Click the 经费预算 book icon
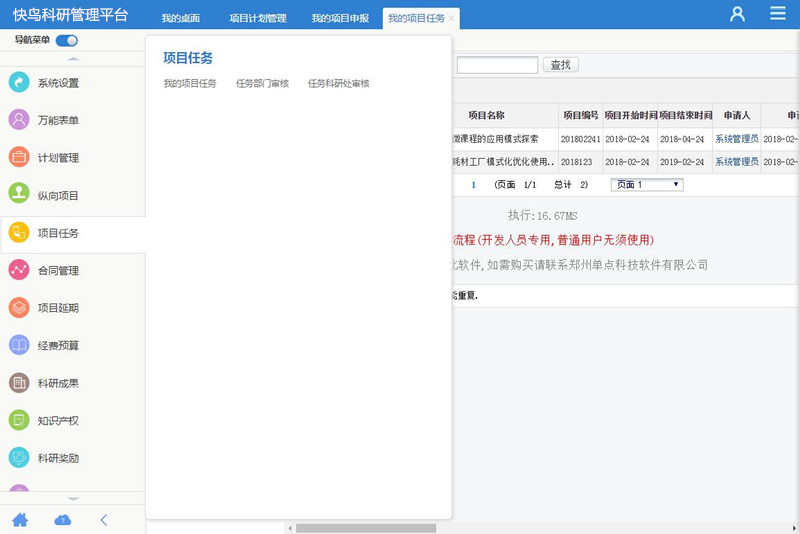800x534 pixels. [x=19, y=345]
